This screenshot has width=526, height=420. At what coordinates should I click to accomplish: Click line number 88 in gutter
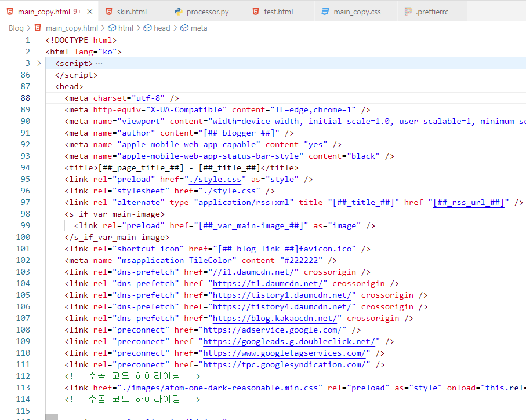point(26,98)
